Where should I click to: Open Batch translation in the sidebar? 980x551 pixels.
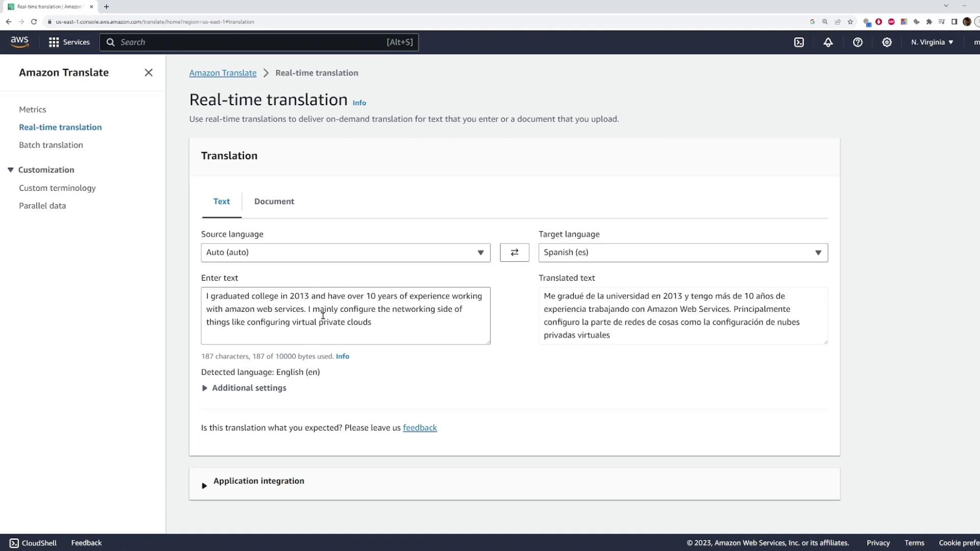tap(51, 145)
